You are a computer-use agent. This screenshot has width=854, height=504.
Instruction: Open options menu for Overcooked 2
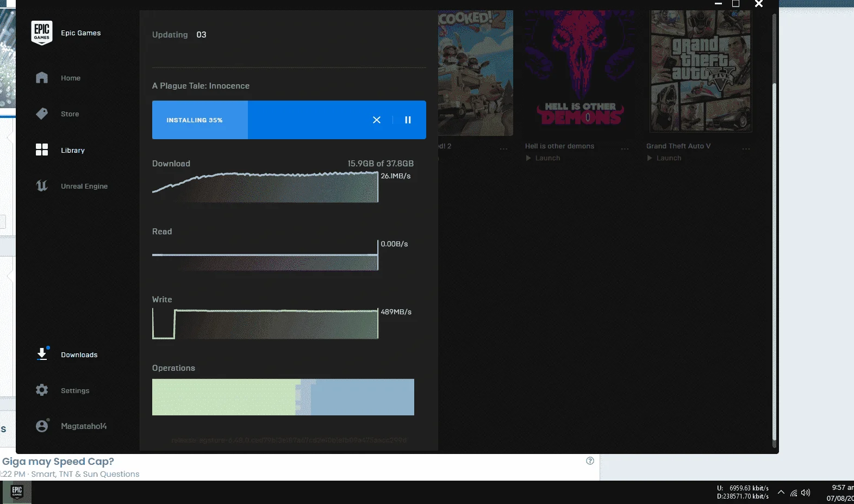(x=503, y=148)
